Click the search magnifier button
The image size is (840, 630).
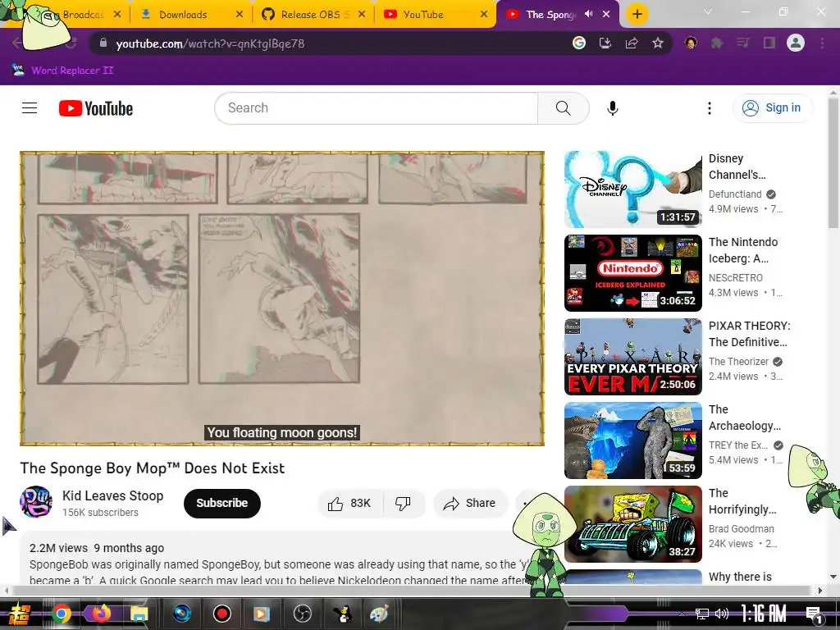coord(563,108)
